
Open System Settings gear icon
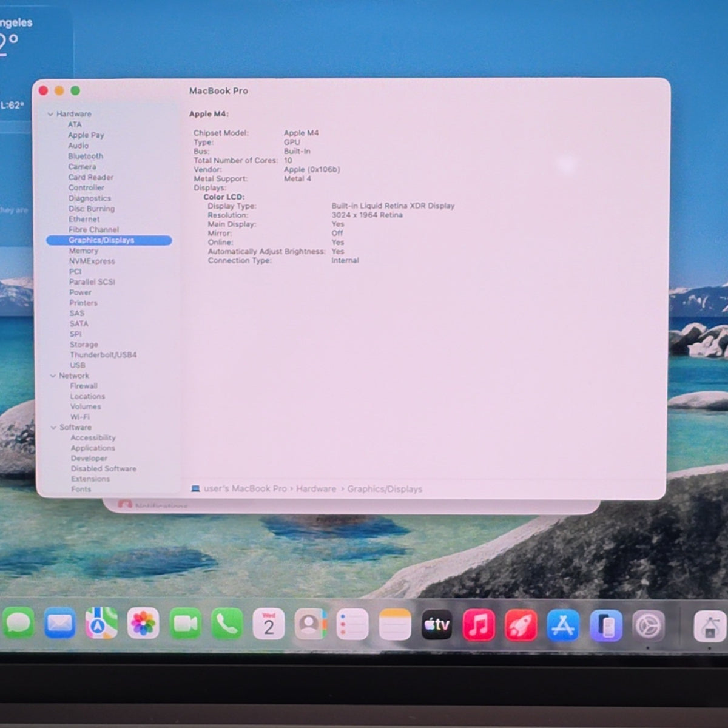[648, 626]
